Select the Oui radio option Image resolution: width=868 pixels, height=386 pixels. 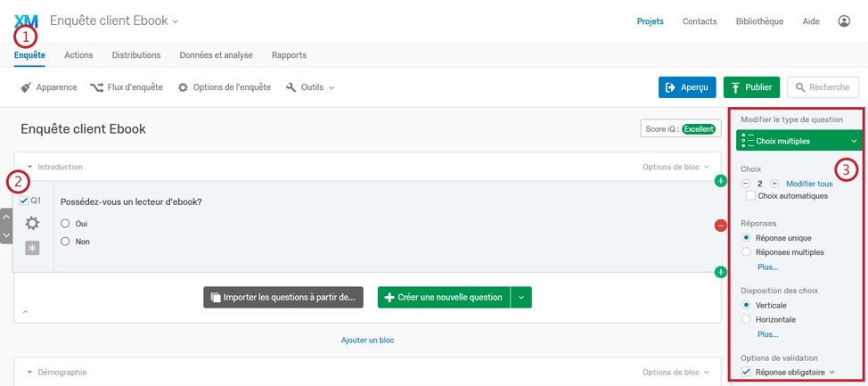click(65, 224)
